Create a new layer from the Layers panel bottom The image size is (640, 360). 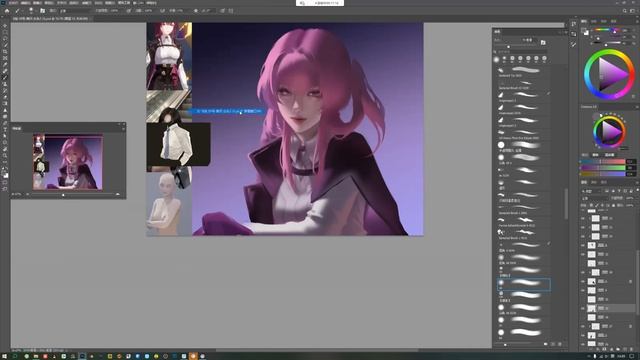click(624, 349)
